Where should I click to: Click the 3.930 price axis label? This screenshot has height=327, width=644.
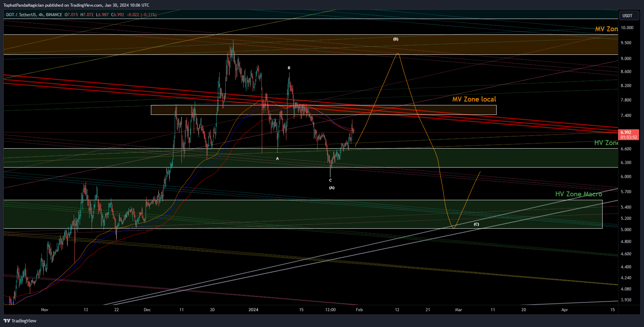626,300
